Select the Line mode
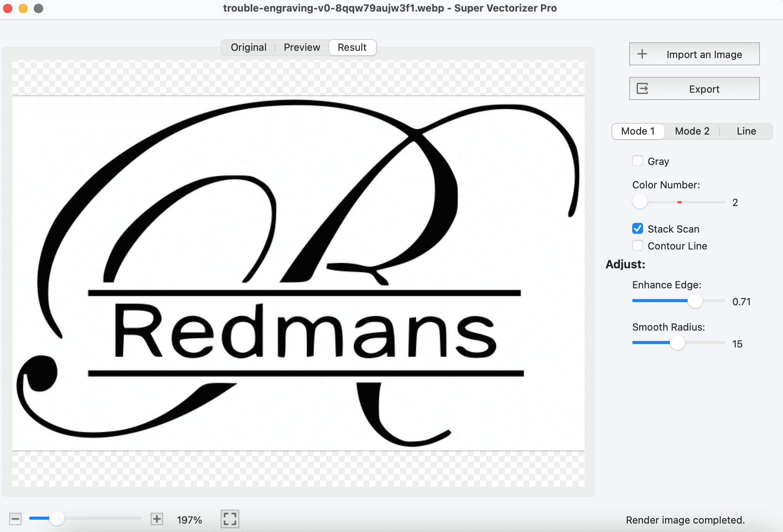This screenshot has width=783, height=532. (746, 131)
